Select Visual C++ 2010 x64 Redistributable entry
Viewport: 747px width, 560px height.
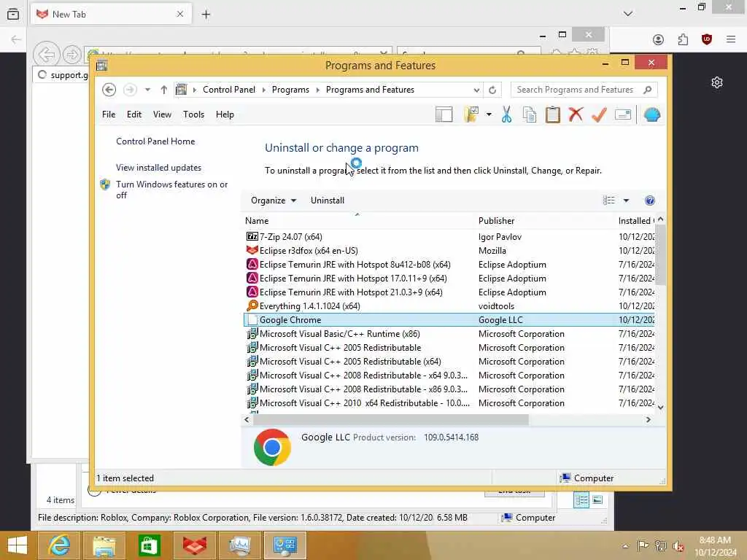(449, 402)
